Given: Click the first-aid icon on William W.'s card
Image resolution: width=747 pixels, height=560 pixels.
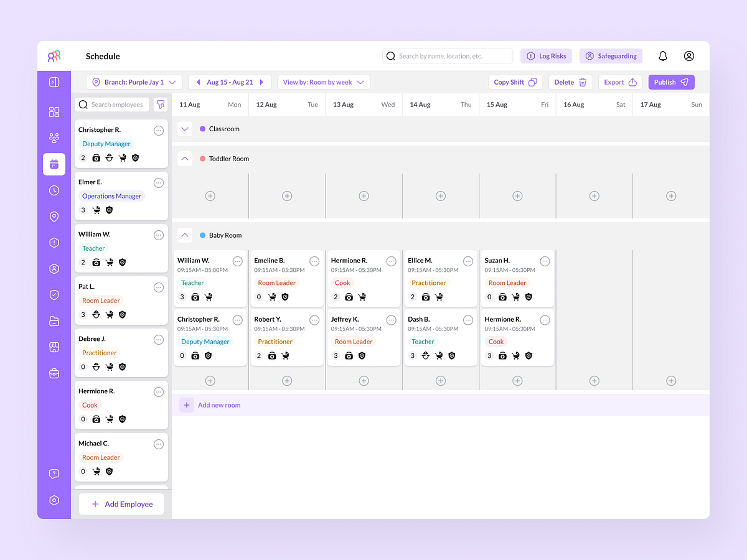Looking at the screenshot, I should pyautogui.click(x=96, y=262).
